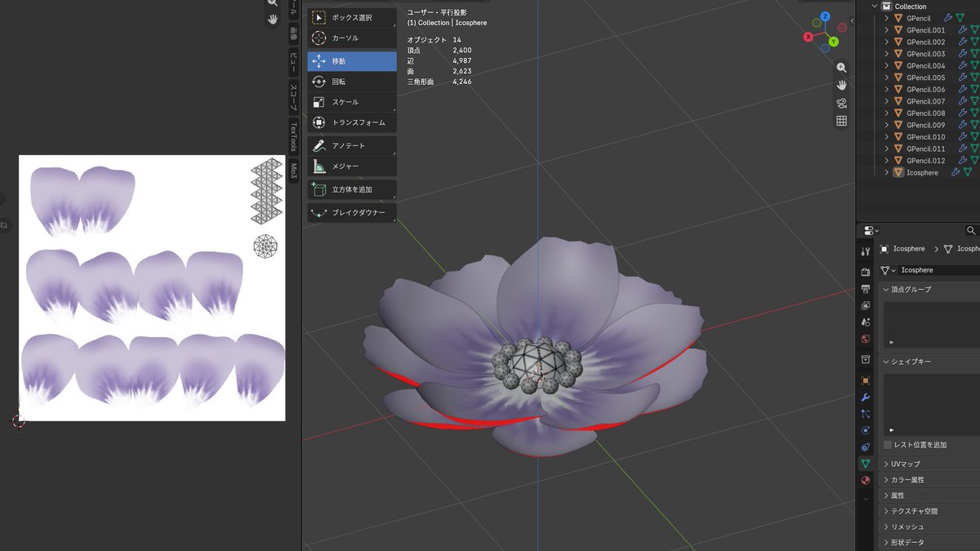Switch orthographic/perspective with the grid icon
This screenshot has width=980, height=551.
841,121
